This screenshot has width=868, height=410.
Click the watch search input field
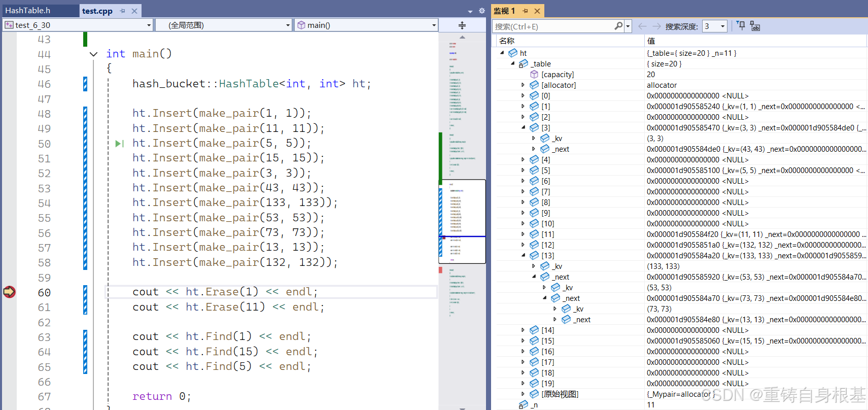[552, 26]
